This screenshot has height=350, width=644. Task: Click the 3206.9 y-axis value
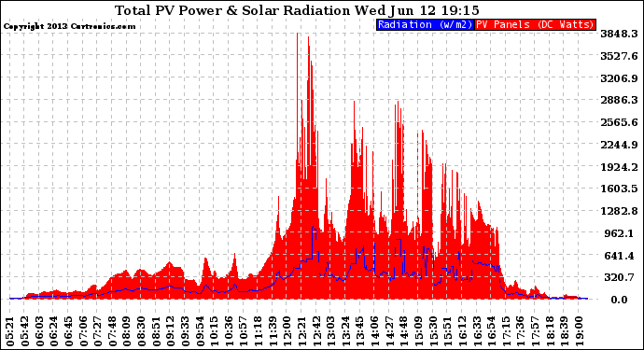619,78
